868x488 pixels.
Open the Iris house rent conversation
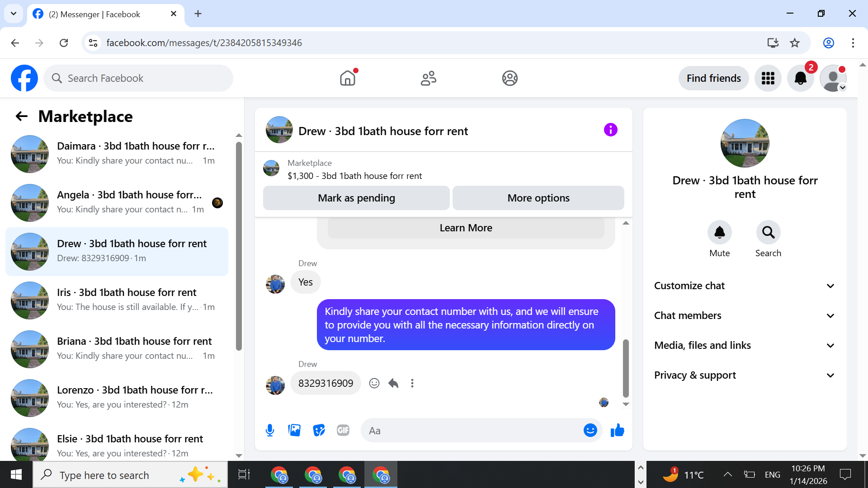118,300
